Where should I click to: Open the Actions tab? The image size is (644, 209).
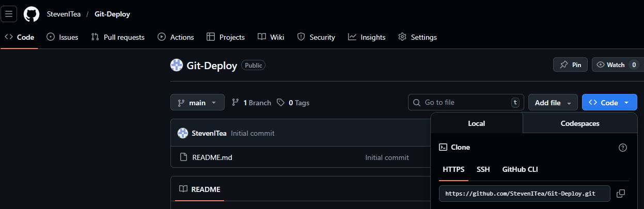[176, 37]
